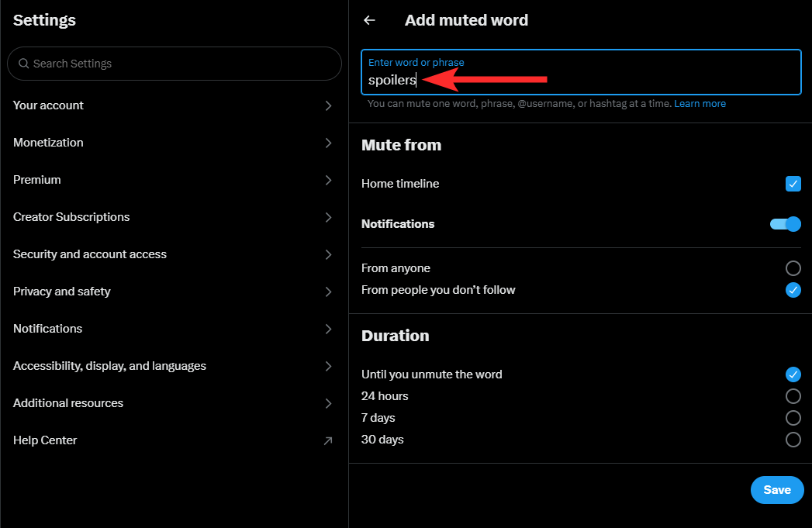Focus the Search Settings field
The height and width of the screenshot is (528, 812).
(178, 64)
